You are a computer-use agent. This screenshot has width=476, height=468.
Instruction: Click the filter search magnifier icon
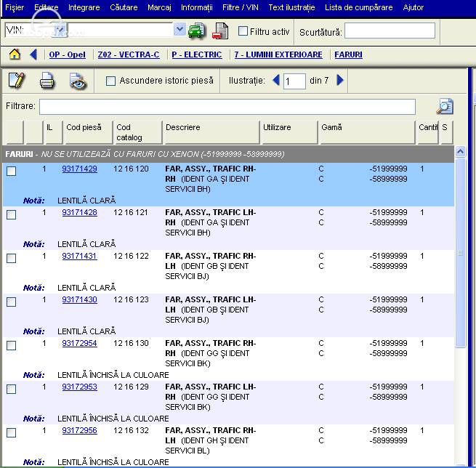coord(445,106)
